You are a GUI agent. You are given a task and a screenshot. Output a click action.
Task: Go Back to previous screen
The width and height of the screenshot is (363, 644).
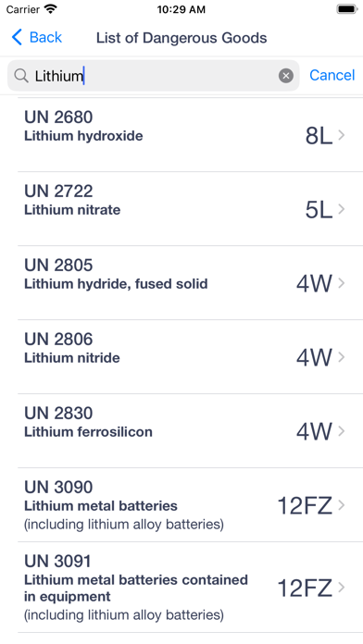[37, 37]
